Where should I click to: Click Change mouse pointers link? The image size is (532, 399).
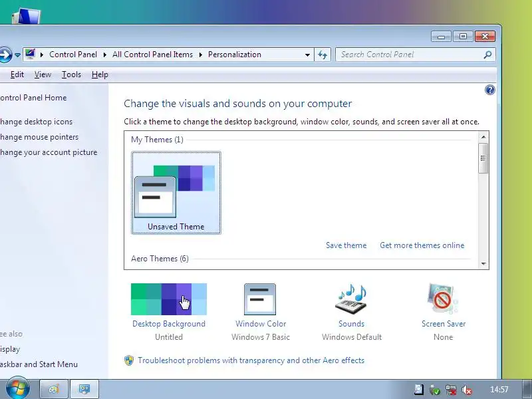[39, 137]
